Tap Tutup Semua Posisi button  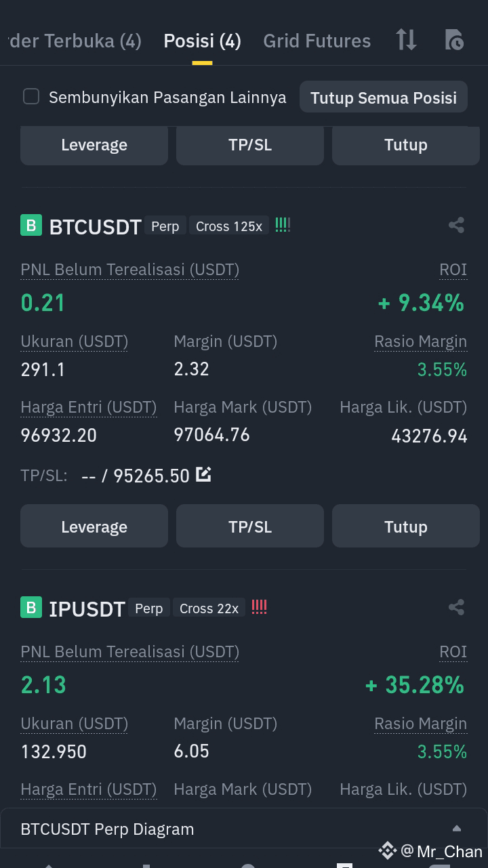(x=384, y=98)
